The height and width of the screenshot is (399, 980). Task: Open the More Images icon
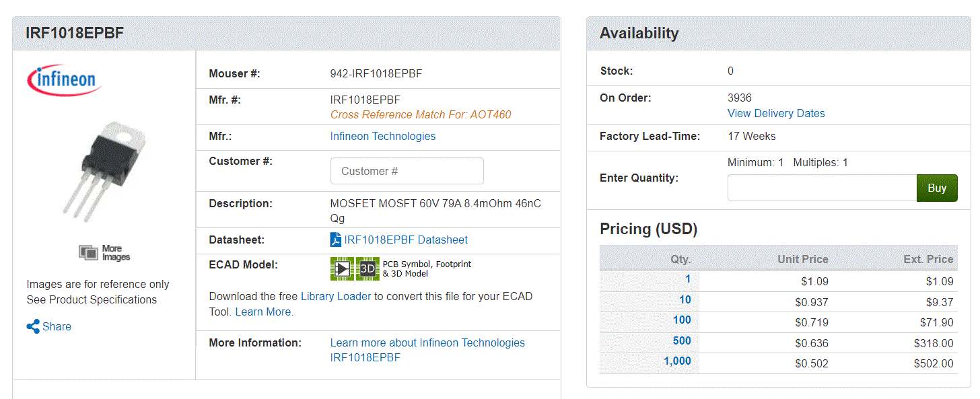pyautogui.click(x=89, y=252)
